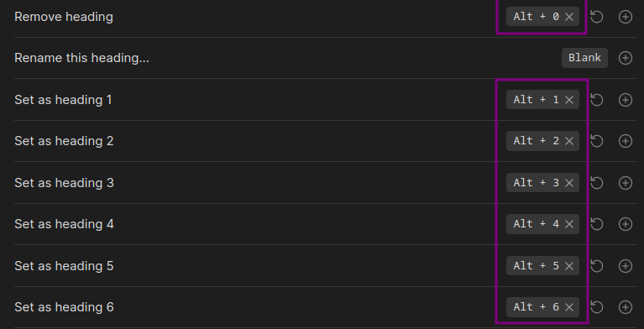Add a hotkey for Set as heading 4
The image size is (644, 329).
(625, 224)
